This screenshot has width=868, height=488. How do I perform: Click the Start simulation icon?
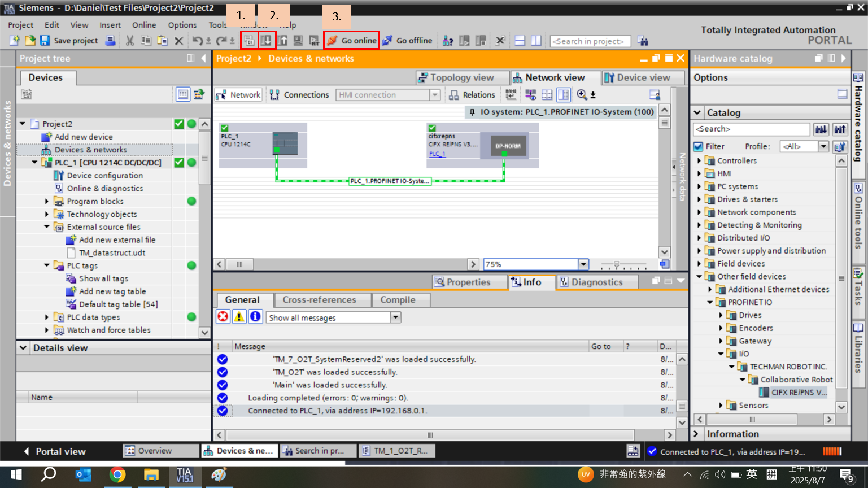click(298, 41)
